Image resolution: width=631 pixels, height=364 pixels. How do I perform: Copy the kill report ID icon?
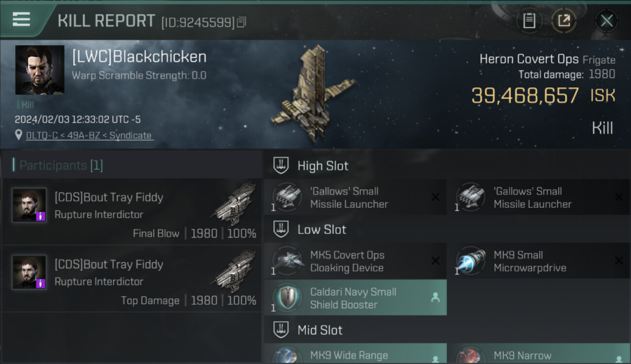click(x=242, y=22)
